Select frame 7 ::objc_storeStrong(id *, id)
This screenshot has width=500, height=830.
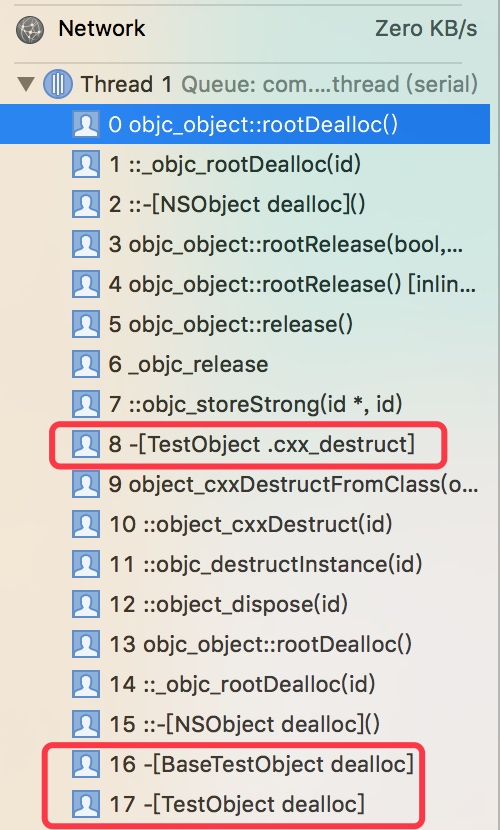click(245, 404)
